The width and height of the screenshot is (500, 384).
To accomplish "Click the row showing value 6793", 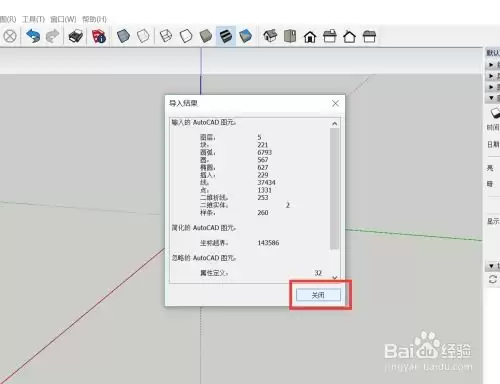I will [236, 152].
